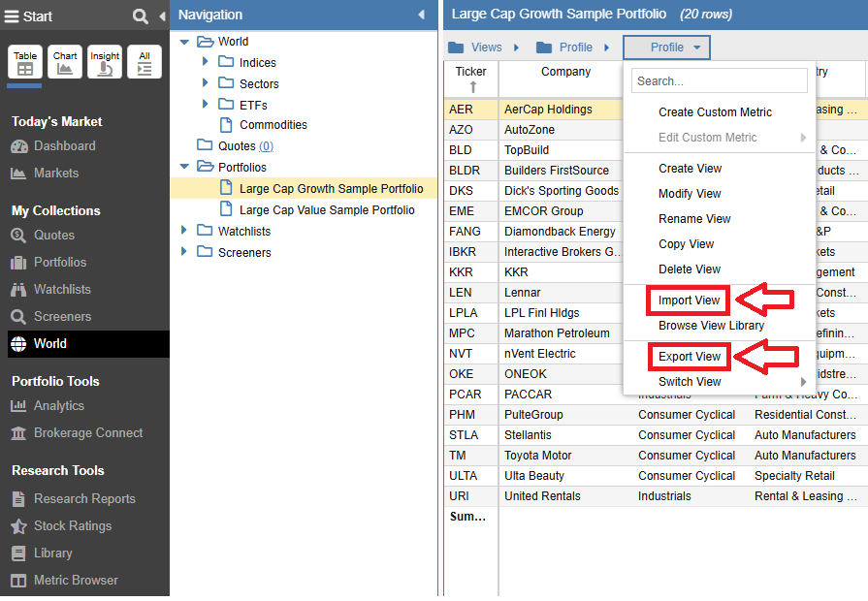The height and width of the screenshot is (601, 868).
Task: Expand the Sectors folder
Action: coord(206,83)
